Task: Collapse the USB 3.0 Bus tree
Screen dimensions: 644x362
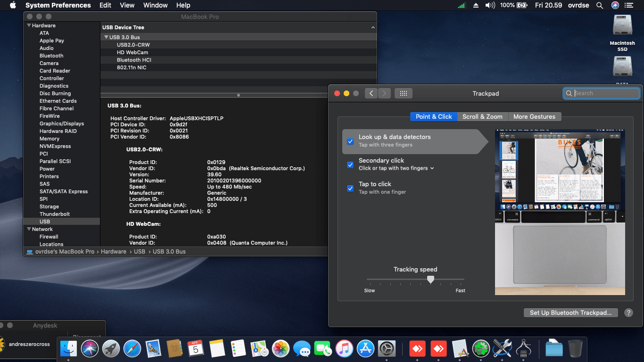Action: (x=106, y=37)
